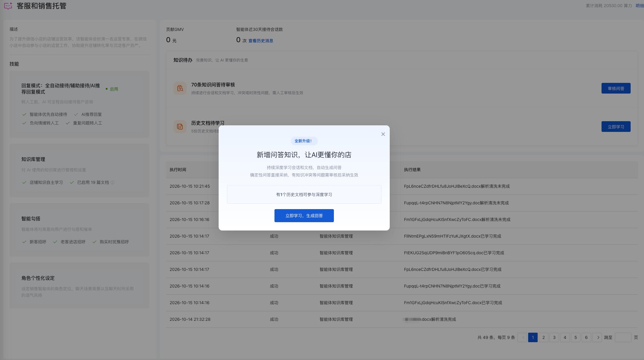Click the 立即学习 button for 历史文档待学习
Screen dimensions: 644x360
point(616,127)
